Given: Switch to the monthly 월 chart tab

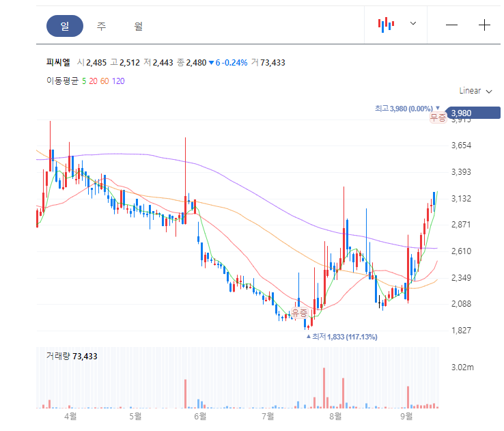Looking at the screenshot, I should pyautogui.click(x=139, y=26).
